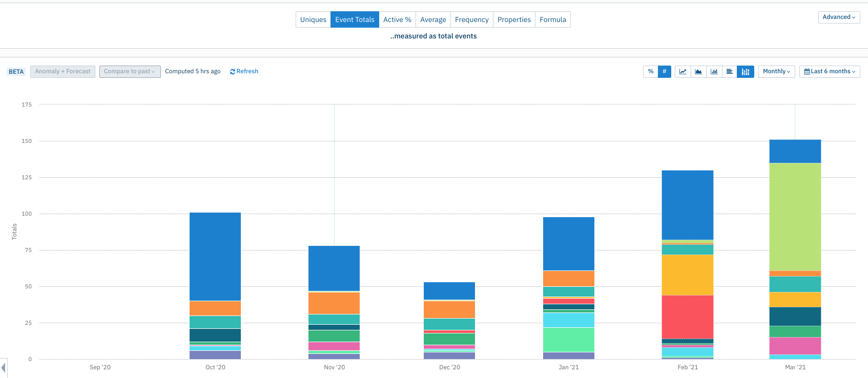Toggle percentage (%) display mode
This screenshot has width=868, height=378.
tap(651, 72)
